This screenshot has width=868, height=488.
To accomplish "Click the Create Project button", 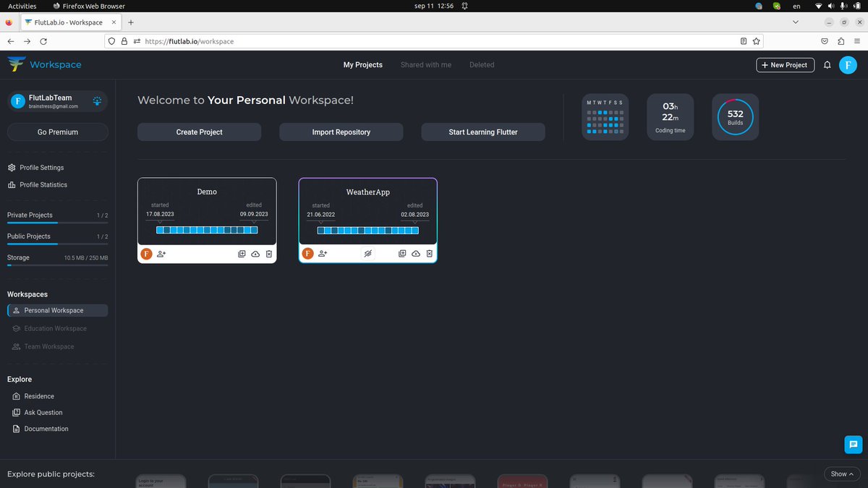I will (200, 132).
